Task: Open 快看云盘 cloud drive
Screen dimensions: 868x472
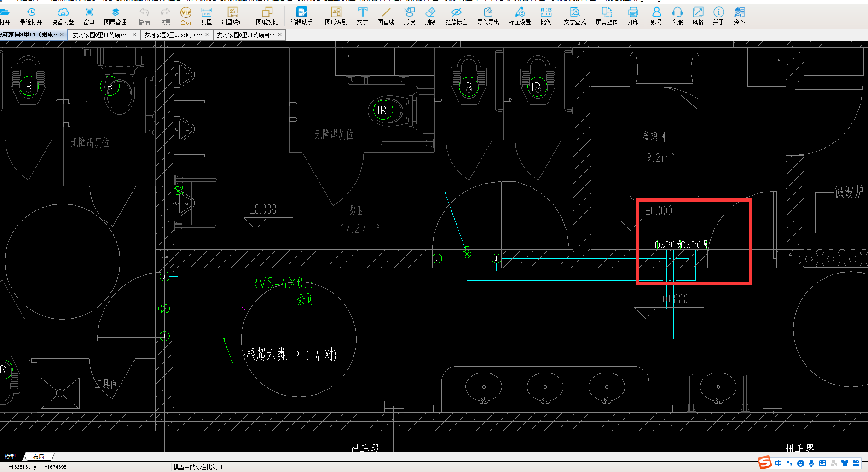Action: click(63, 16)
